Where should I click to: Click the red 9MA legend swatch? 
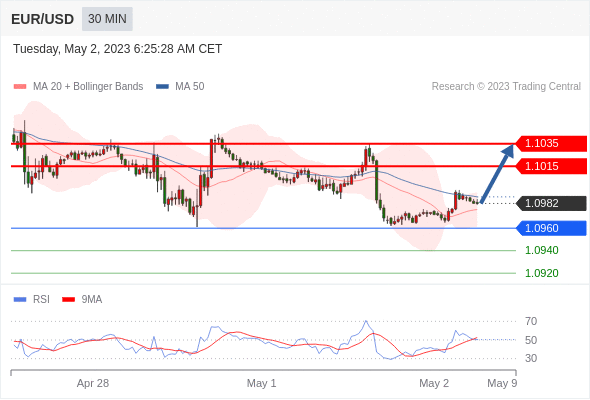pyautogui.click(x=68, y=300)
